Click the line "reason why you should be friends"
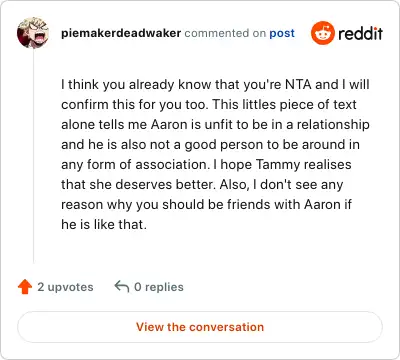Screen dimensions: 400x360 206,205
